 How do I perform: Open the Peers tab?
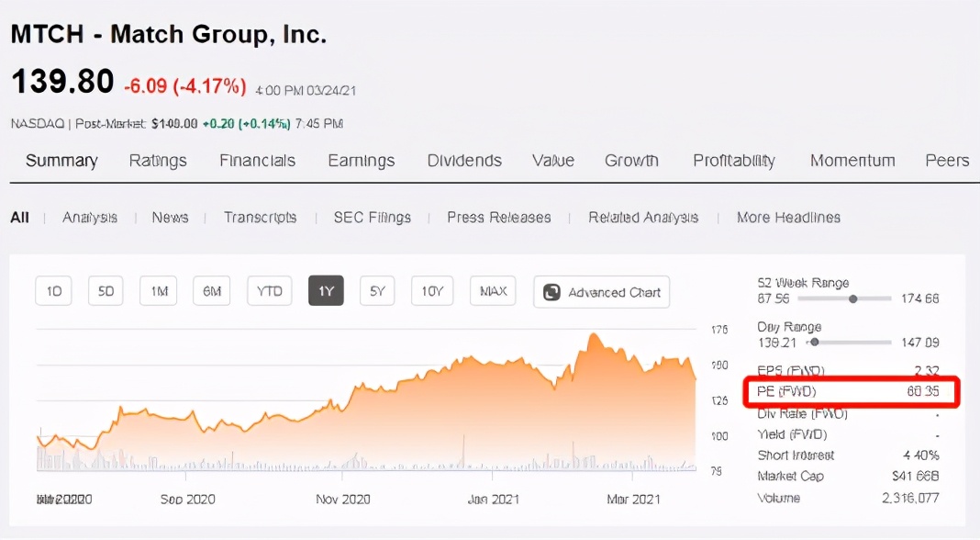click(947, 161)
